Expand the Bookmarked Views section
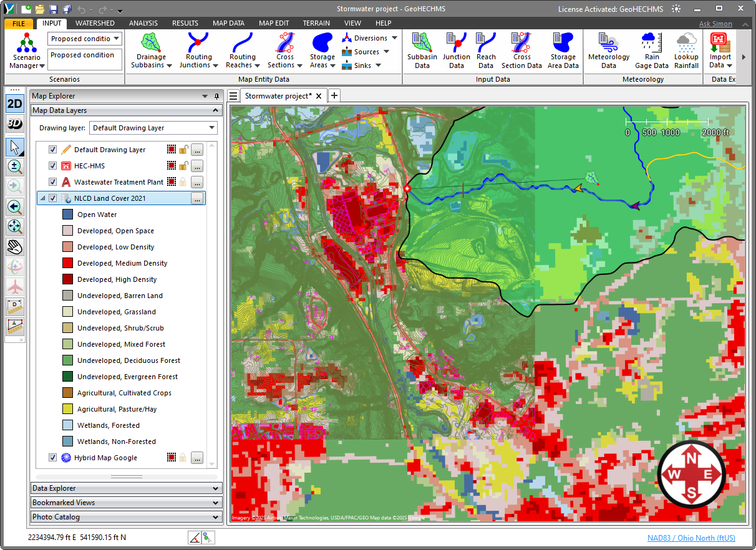The image size is (756, 550). coord(125,503)
